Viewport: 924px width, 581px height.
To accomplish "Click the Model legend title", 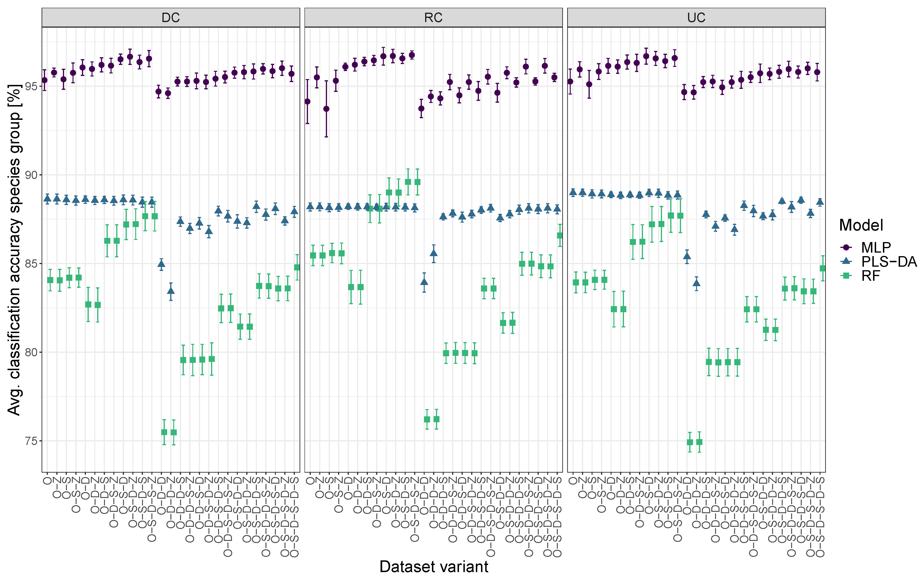I will point(861,225).
